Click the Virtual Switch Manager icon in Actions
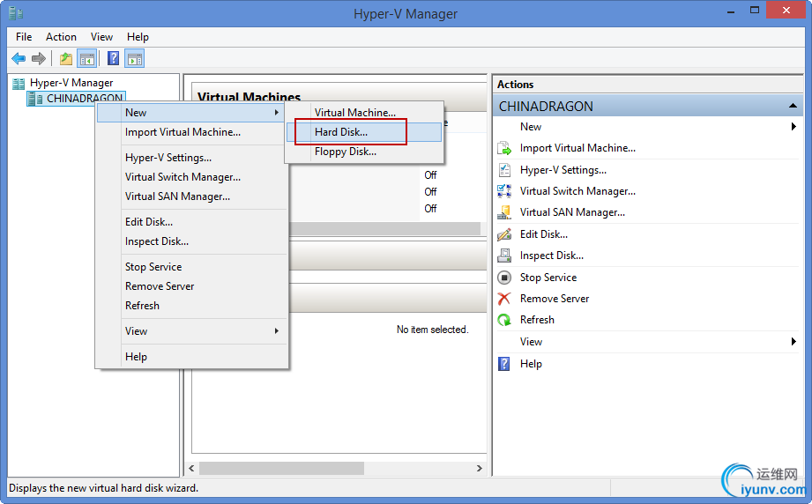This screenshot has height=504, width=812. [x=504, y=191]
